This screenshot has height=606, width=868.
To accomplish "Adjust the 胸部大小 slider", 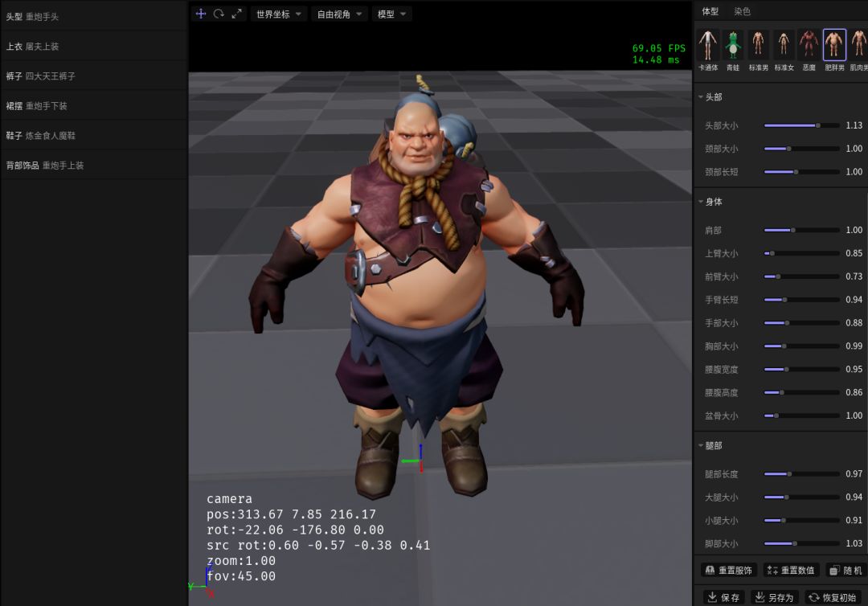I will point(801,346).
